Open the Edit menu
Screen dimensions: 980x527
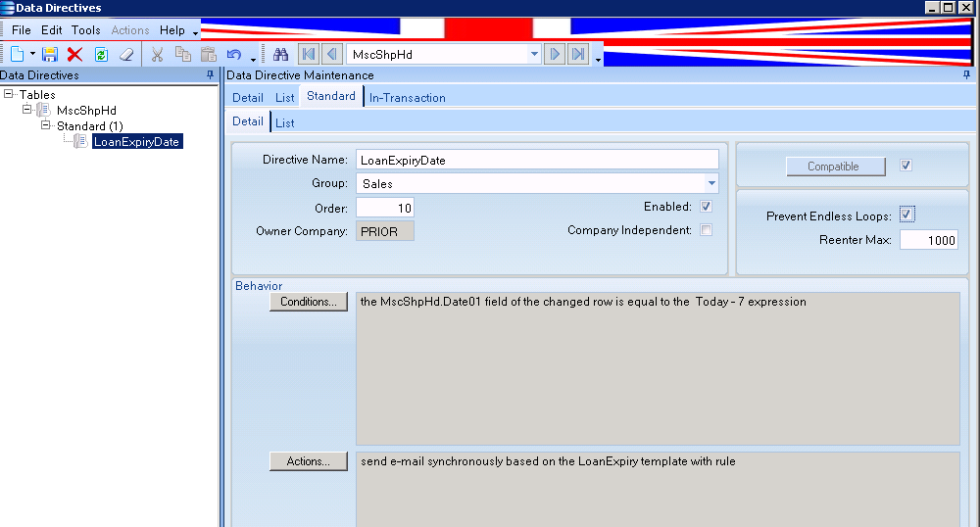point(51,30)
